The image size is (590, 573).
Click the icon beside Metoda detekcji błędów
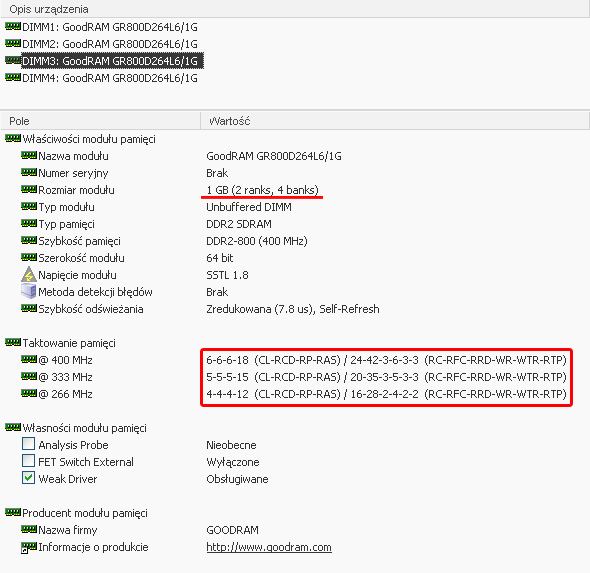(29, 291)
